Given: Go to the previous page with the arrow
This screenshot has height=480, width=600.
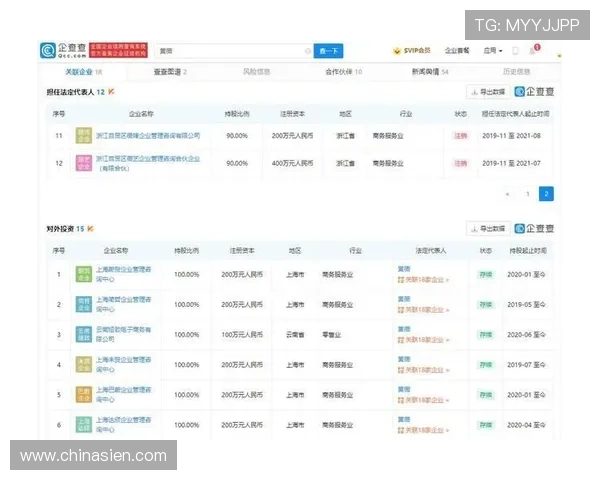Looking at the screenshot, I should [x=507, y=194].
